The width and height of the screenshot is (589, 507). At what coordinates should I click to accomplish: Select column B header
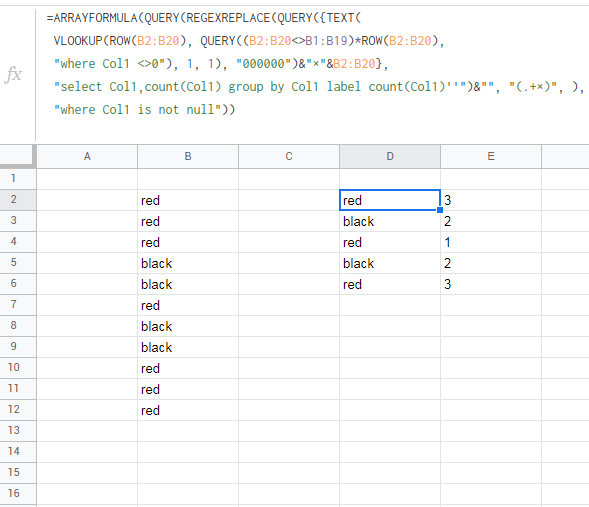[188, 156]
